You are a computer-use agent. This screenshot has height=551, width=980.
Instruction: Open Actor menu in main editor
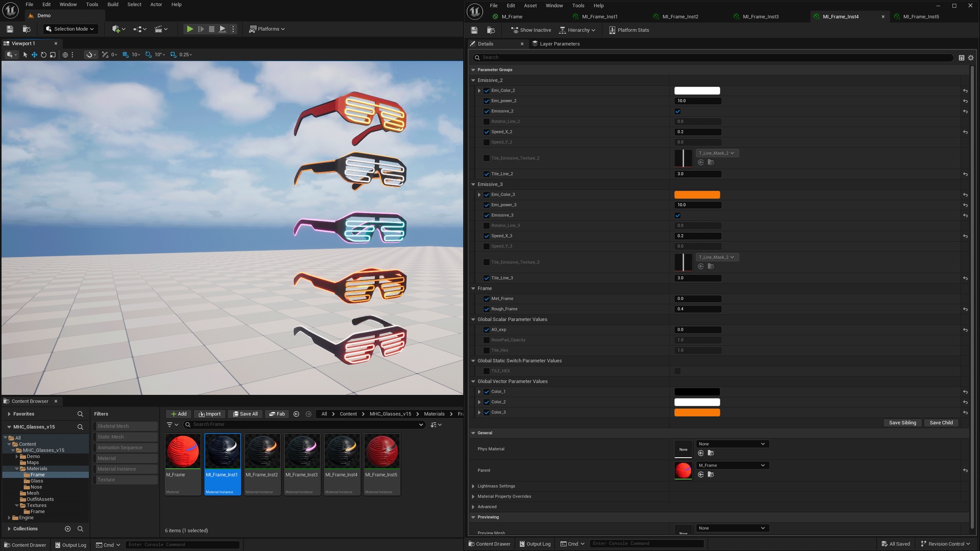coord(156,5)
